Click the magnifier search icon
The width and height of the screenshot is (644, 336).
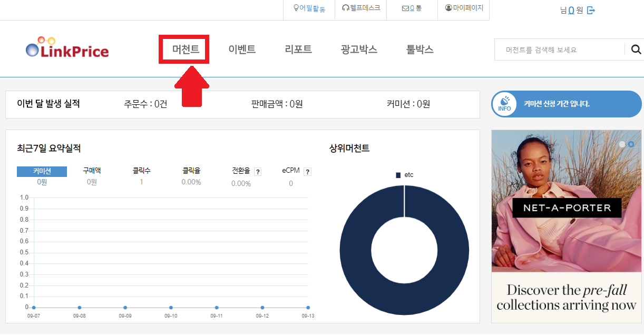pyautogui.click(x=636, y=50)
